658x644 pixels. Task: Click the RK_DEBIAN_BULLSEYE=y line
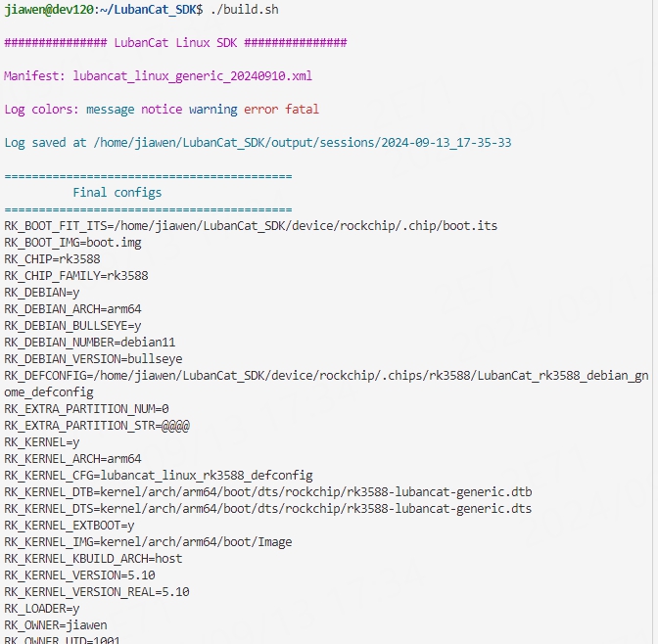73,326
